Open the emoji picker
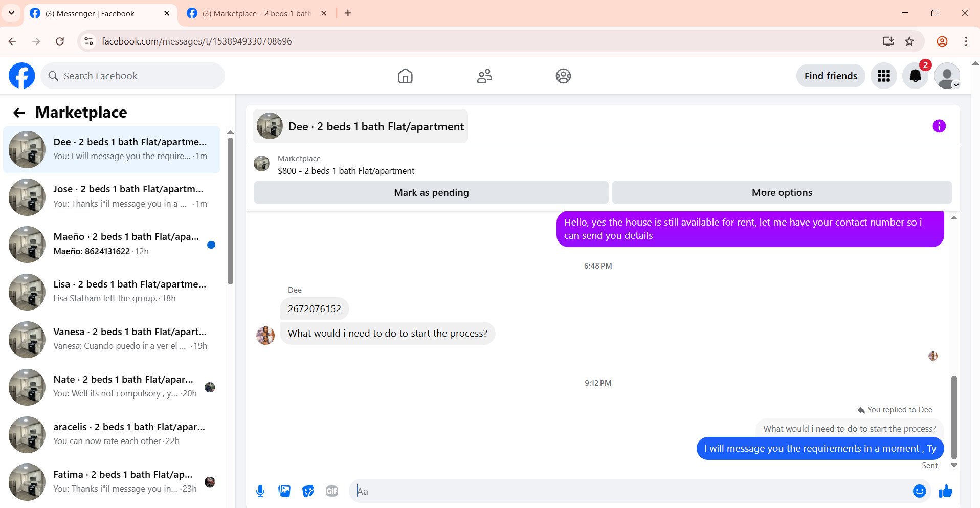 pos(919,491)
